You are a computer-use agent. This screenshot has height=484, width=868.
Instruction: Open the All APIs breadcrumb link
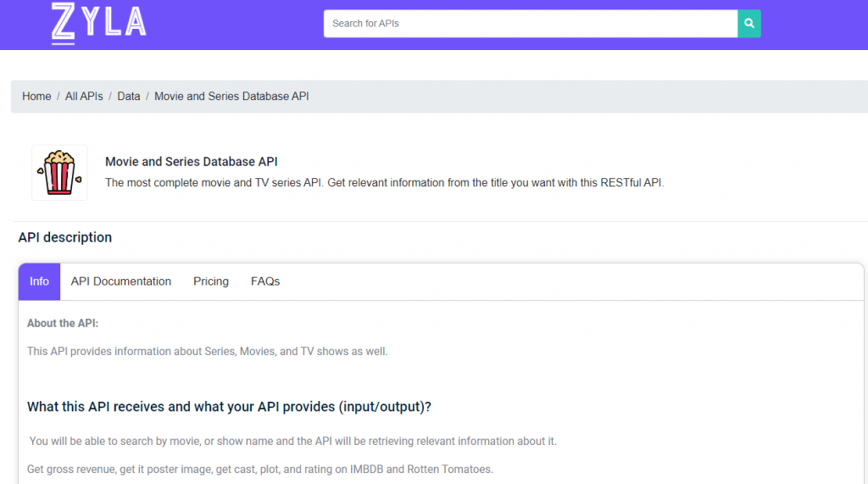(84, 97)
